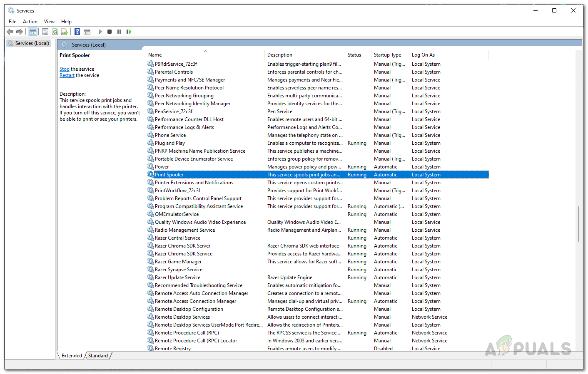The image size is (588, 374).
Task: Sort services by the Name column header
Action: point(155,55)
